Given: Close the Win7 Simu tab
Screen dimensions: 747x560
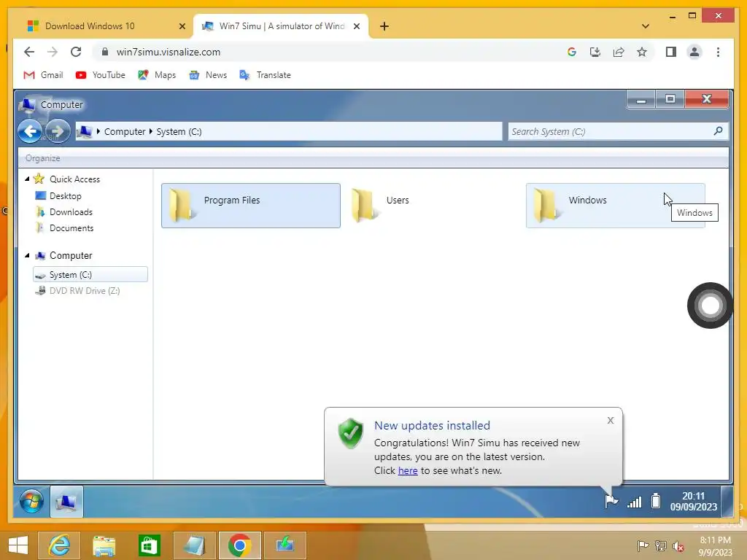Looking at the screenshot, I should 356,26.
